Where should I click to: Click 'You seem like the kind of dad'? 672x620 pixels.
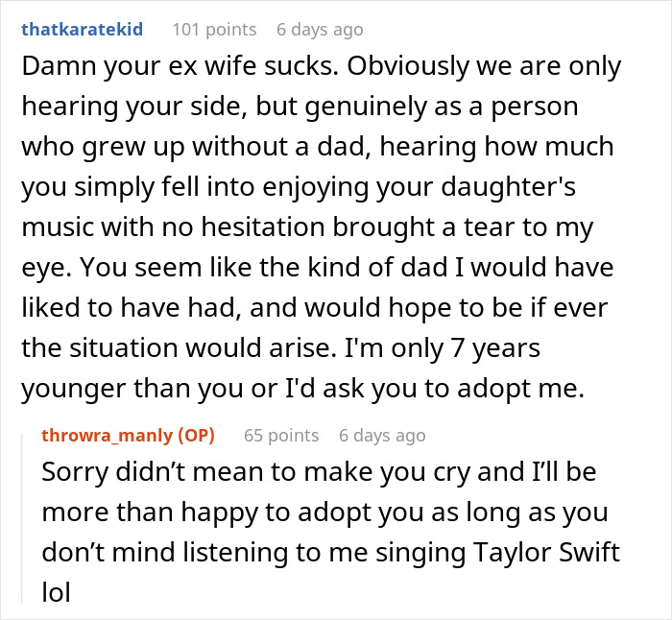[x=265, y=268]
